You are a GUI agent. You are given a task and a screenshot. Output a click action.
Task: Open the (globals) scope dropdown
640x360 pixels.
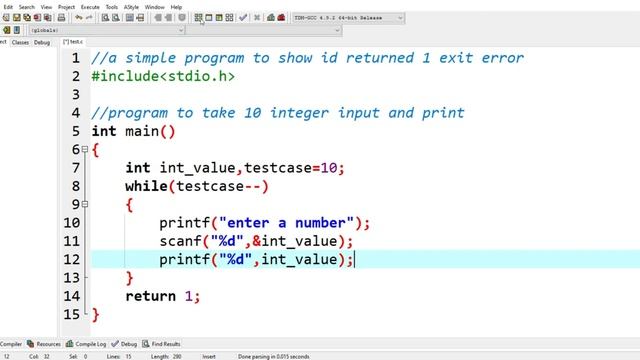pyautogui.click(x=107, y=30)
